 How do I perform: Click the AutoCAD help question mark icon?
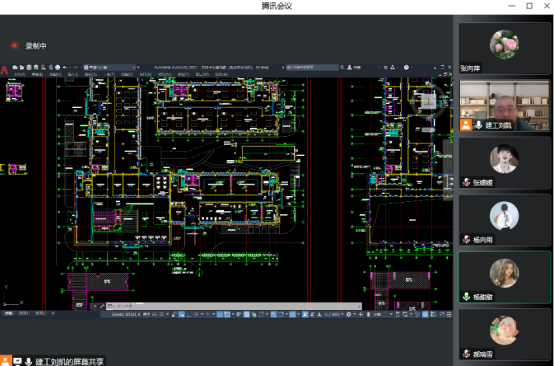tap(406, 67)
